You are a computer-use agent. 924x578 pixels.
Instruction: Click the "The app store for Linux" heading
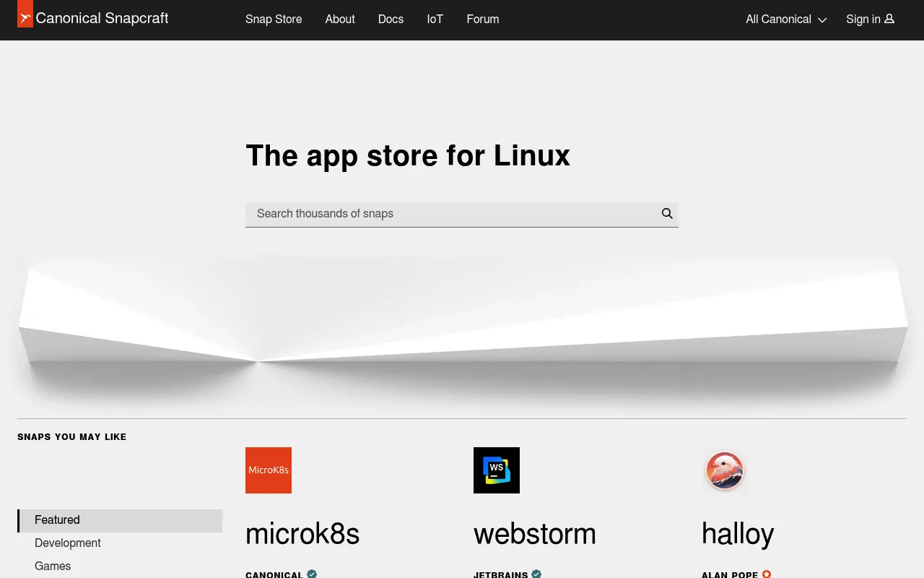click(408, 156)
